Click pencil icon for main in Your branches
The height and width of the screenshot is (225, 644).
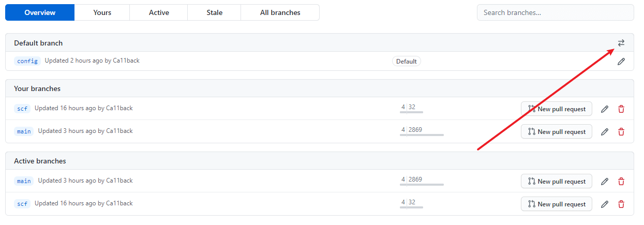[604, 132]
